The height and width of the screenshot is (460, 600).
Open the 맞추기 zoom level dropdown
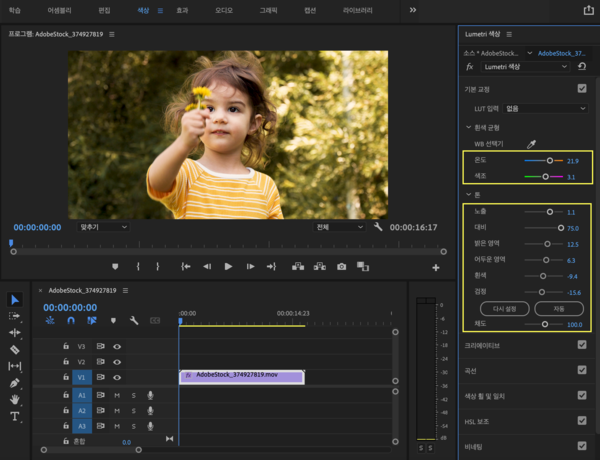coord(105,227)
